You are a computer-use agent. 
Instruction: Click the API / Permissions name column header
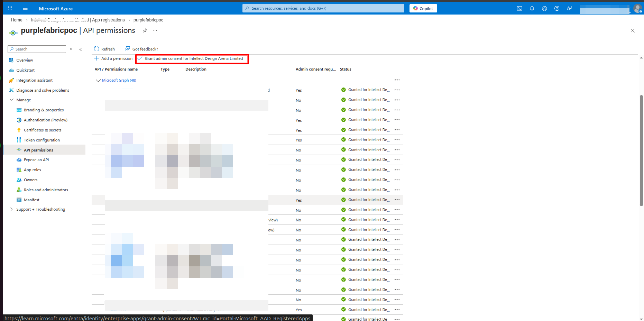click(116, 69)
